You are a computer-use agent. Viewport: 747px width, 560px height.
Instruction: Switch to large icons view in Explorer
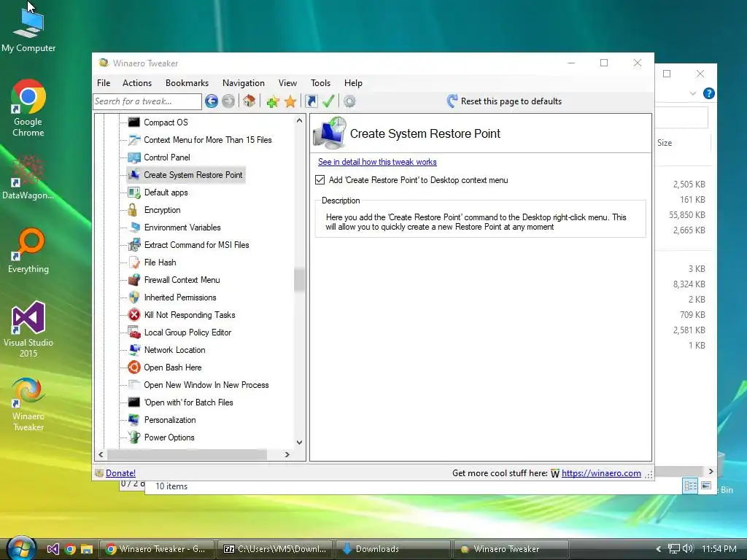(x=706, y=486)
